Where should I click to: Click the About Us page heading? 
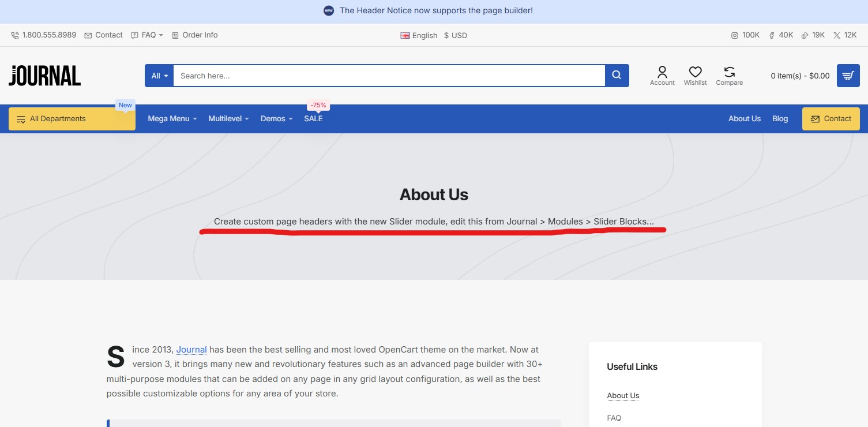coord(434,195)
